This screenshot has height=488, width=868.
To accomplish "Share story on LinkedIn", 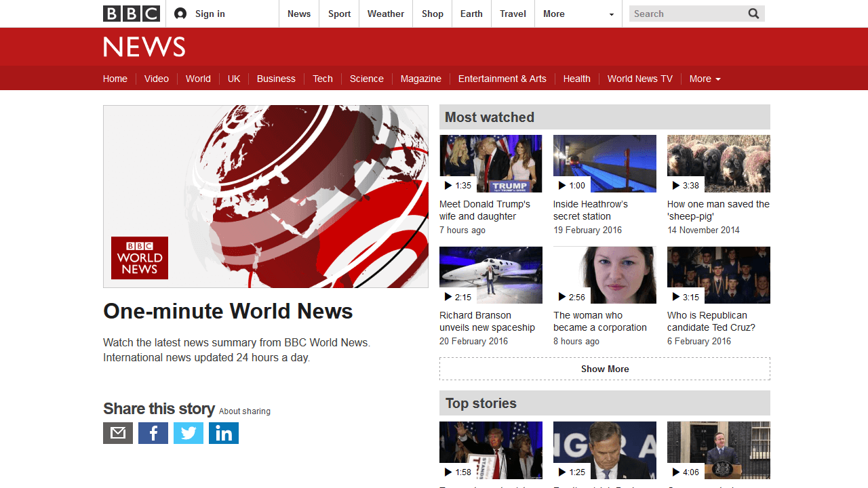I will 224,433.
